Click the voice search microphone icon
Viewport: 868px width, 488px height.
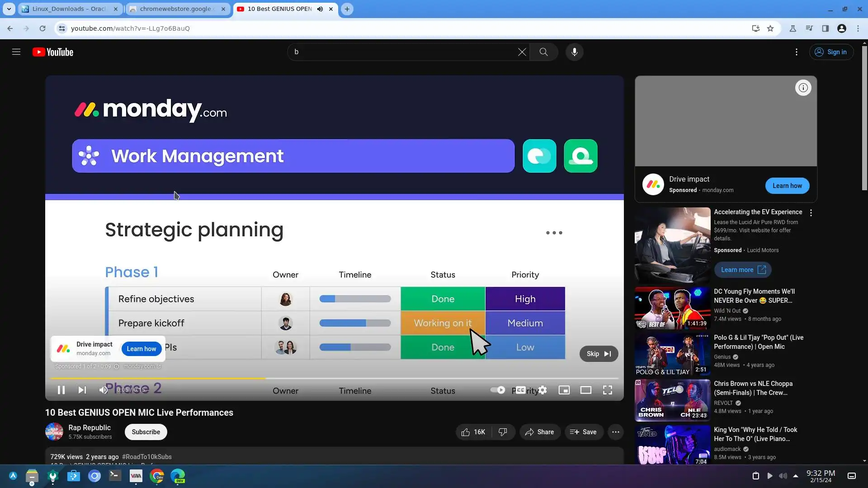coord(574,52)
